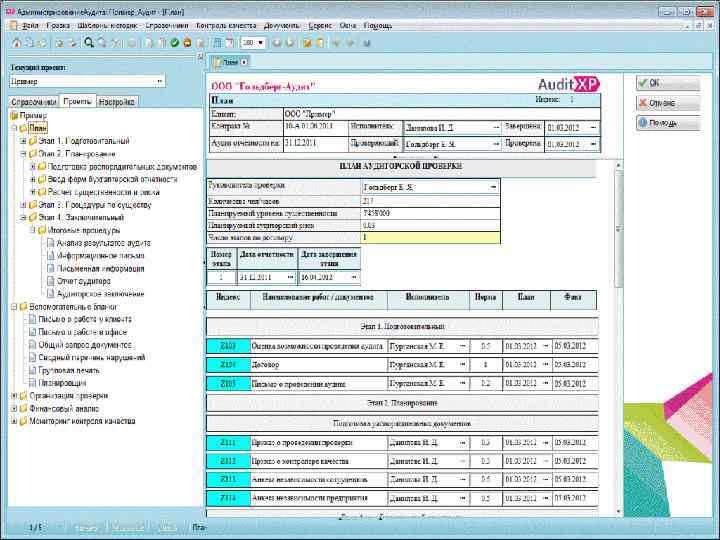Select Расчет существенности и риска folder
Screen dimensions: 720x540
(104, 192)
